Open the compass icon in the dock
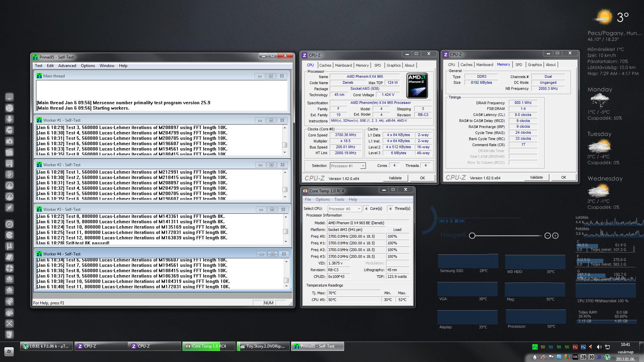 click(x=9, y=224)
